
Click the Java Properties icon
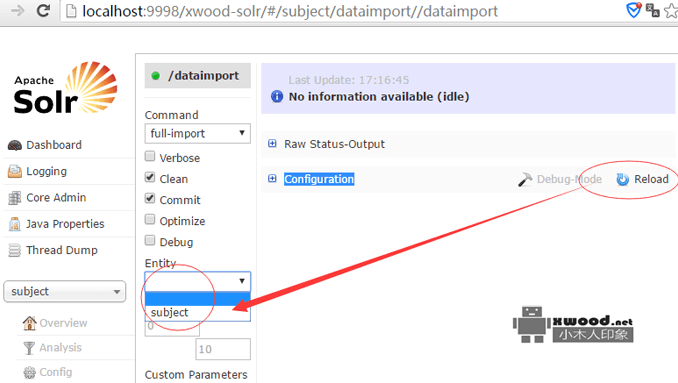coord(15,224)
